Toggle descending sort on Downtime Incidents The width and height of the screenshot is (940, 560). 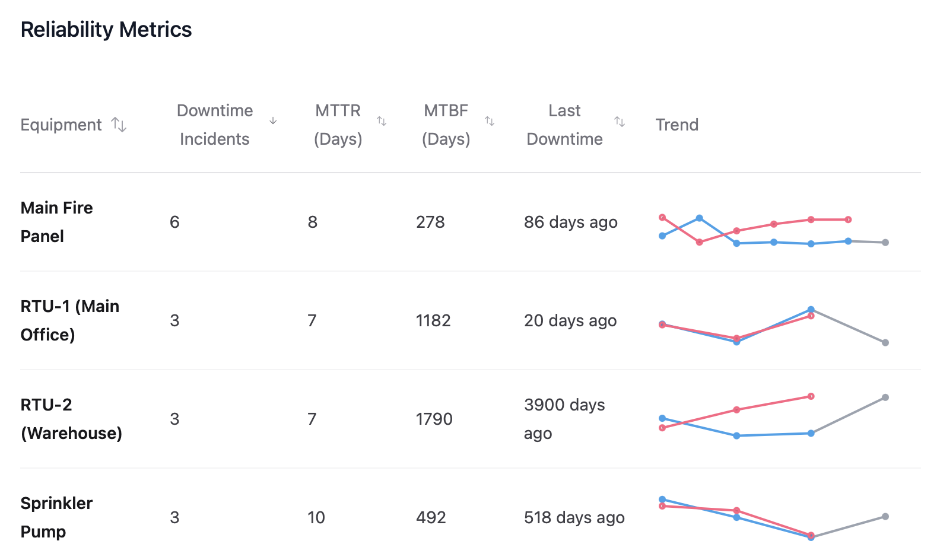[272, 120]
